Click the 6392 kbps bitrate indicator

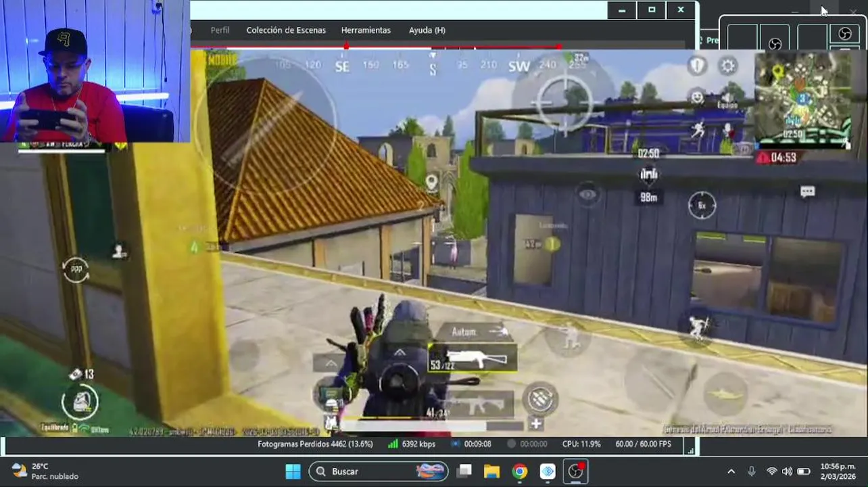411,444
